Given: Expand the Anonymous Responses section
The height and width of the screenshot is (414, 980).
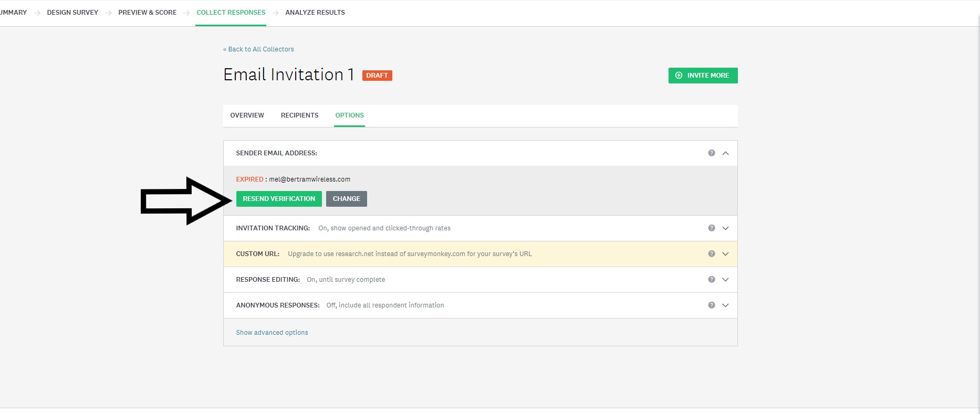Looking at the screenshot, I should point(725,305).
